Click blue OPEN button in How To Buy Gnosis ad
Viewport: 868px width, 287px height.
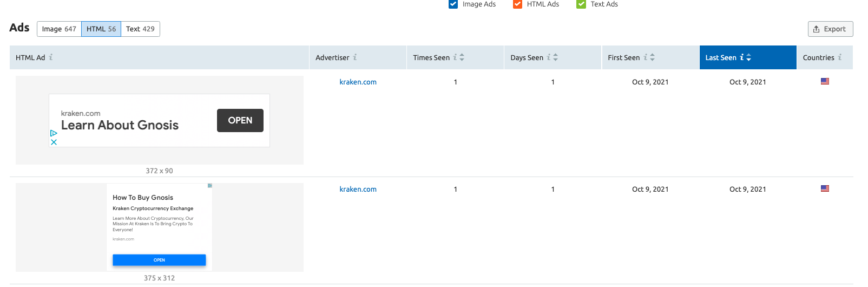coord(159,260)
